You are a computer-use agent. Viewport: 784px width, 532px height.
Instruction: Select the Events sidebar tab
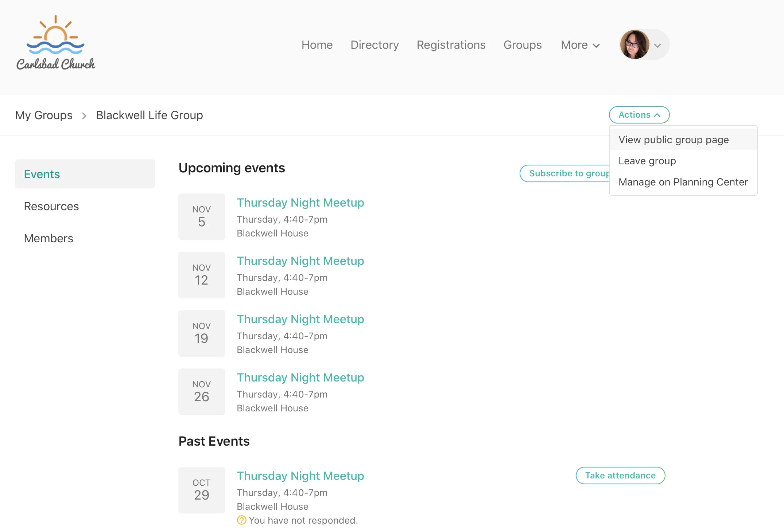[x=42, y=174]
